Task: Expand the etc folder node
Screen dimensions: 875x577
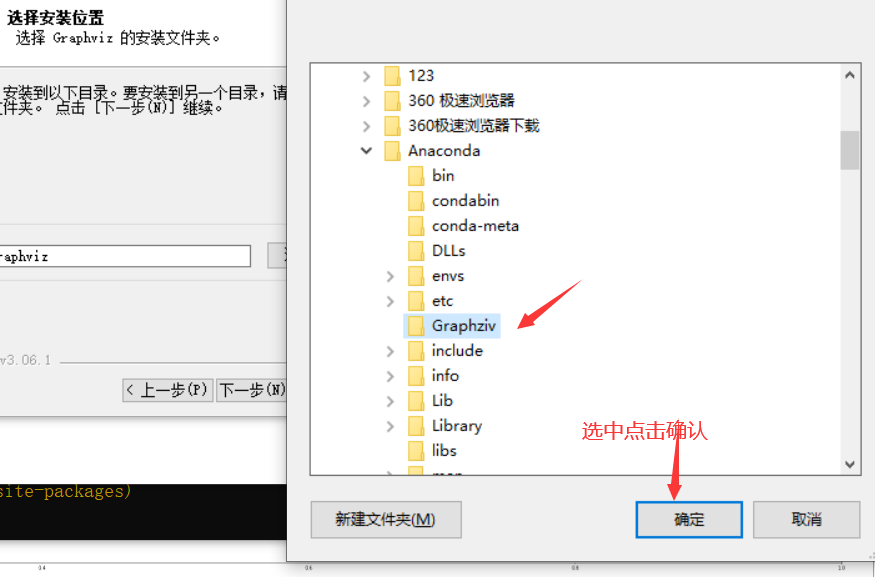Action: click(390, 301)
